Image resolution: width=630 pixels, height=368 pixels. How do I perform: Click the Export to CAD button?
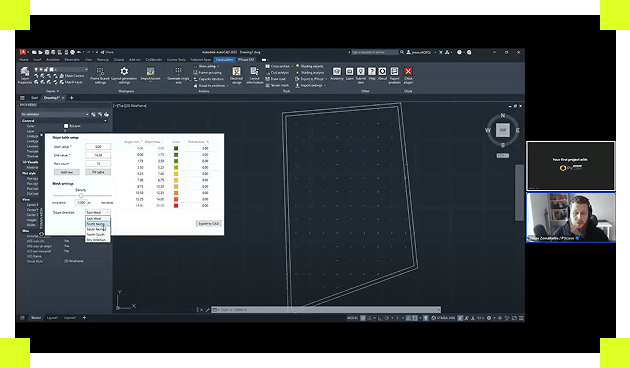click(209, 223)
